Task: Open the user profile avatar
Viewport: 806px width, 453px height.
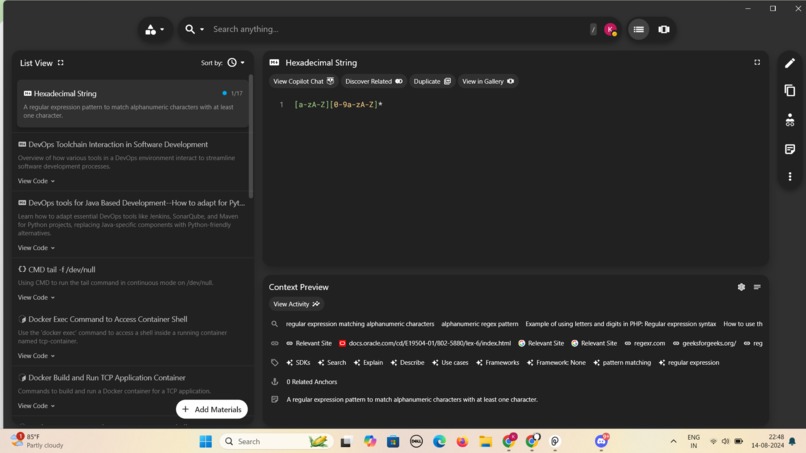Action: pos(610,30)
